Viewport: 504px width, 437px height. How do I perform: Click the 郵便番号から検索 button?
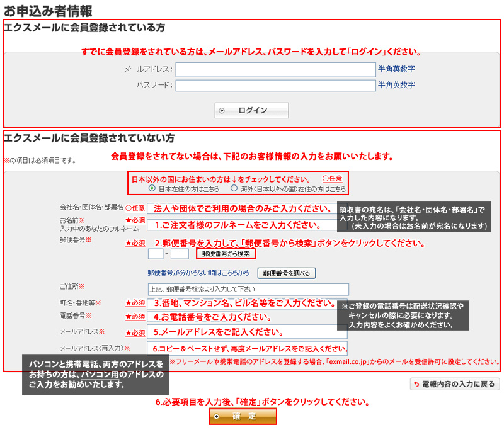[x=226, y=254]
